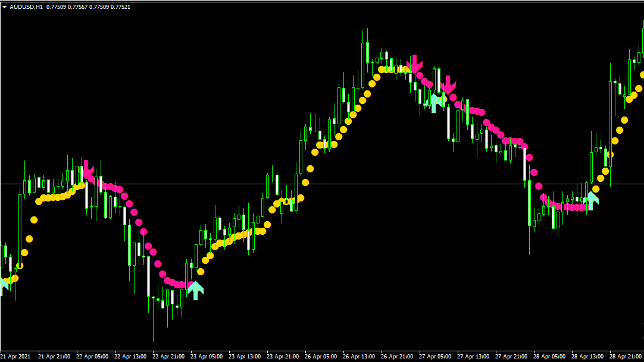Screen dimensions: 644x362
Task: Click the 23 Apr 21:00 time label
Action: 283,357
